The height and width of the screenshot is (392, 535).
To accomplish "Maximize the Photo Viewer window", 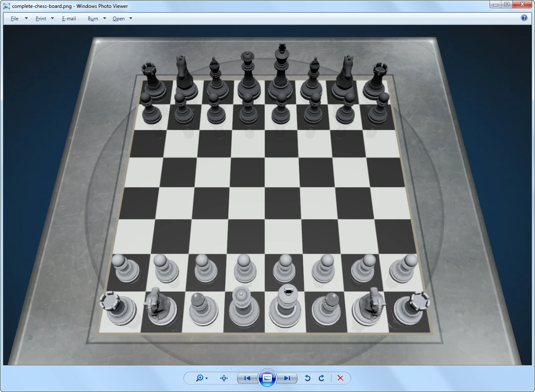I will 507,5.
